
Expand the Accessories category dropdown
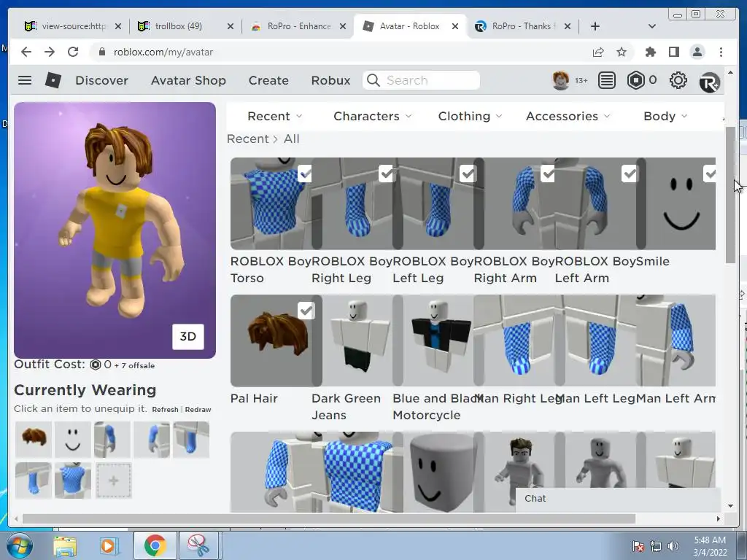pyautogui.click(x=568, y=116)
